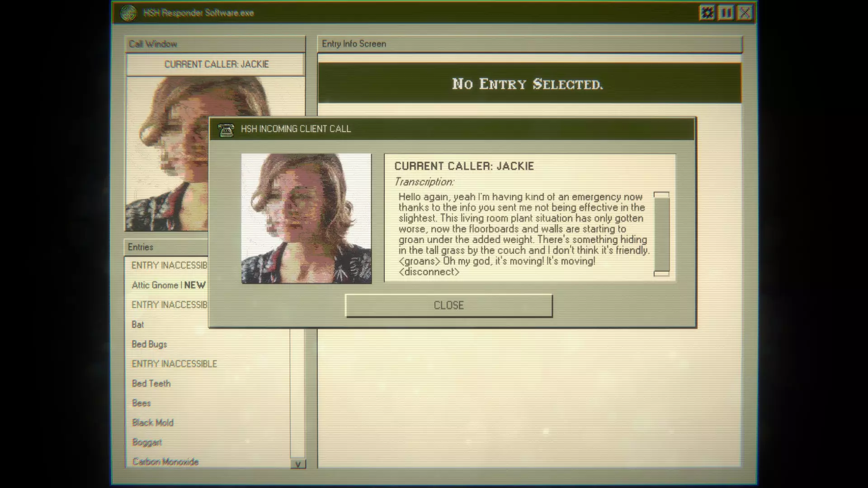Click the transcription scrollbar thumb
This screenshot has height=488, width=868.
(x=661, y=234)
